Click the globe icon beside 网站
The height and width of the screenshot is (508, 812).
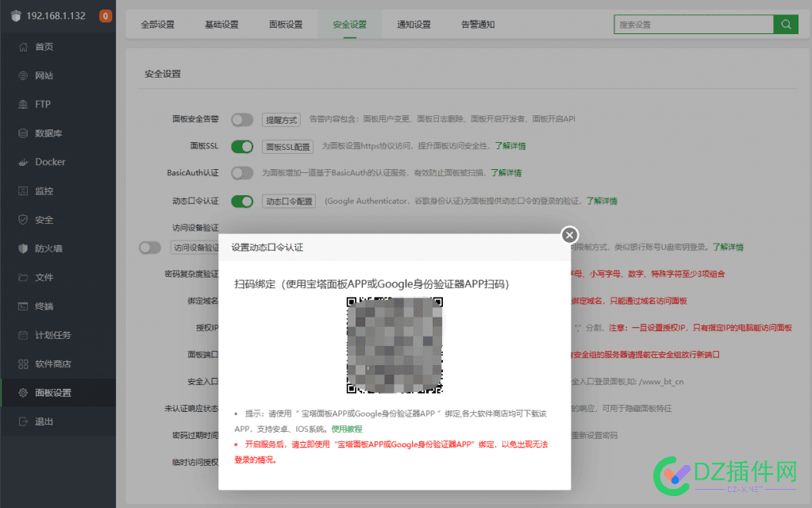[23, 75]
